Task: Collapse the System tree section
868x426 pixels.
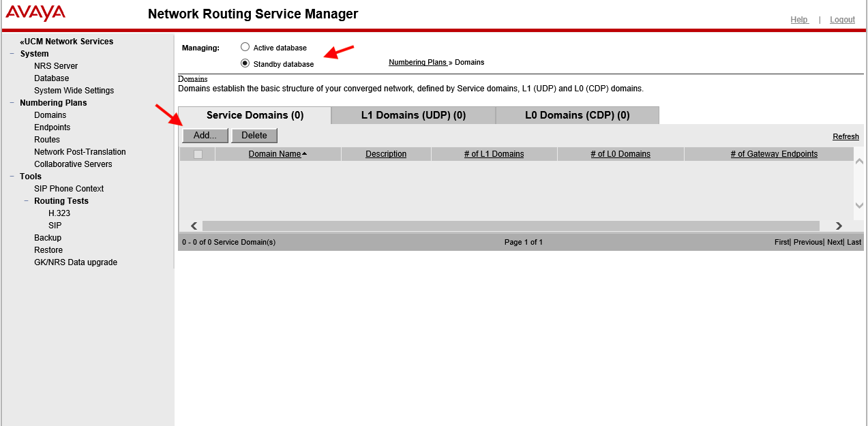Action: [x=12, y=54]
